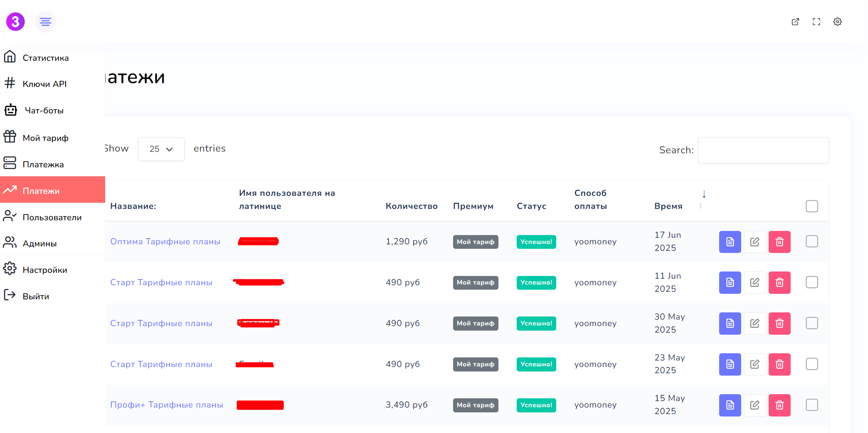Click Профи+ Тарифные планы link
868x433 pixels.
pos(166,405)
